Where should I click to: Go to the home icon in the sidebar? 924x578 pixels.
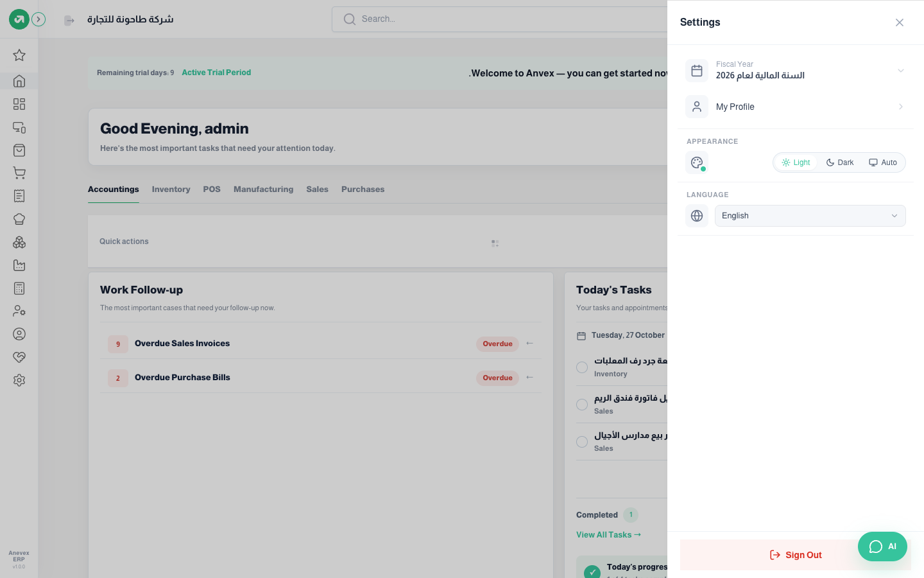coord(19,81)
